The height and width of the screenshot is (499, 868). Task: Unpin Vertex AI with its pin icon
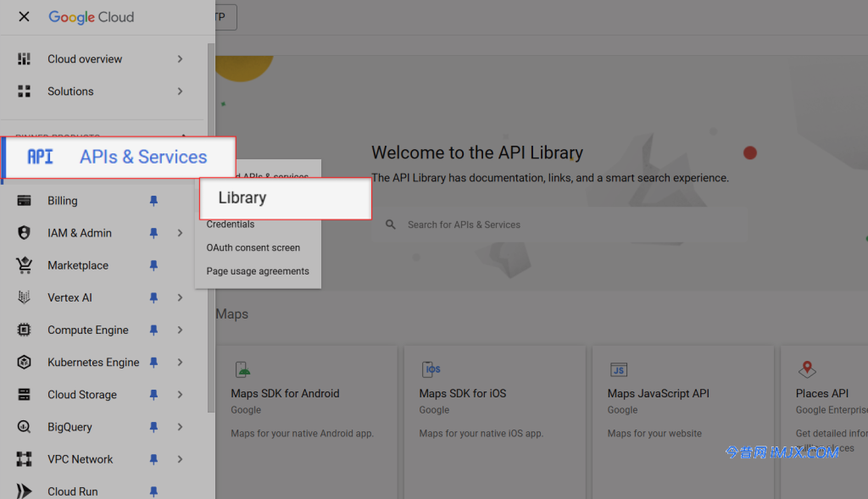(x=154, y=297)
